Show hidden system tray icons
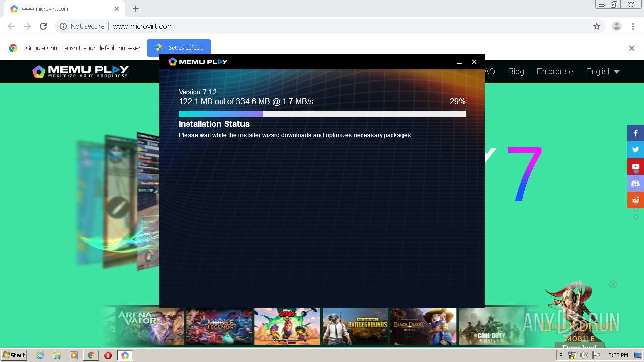644x362 pixels. pos(561,355)
